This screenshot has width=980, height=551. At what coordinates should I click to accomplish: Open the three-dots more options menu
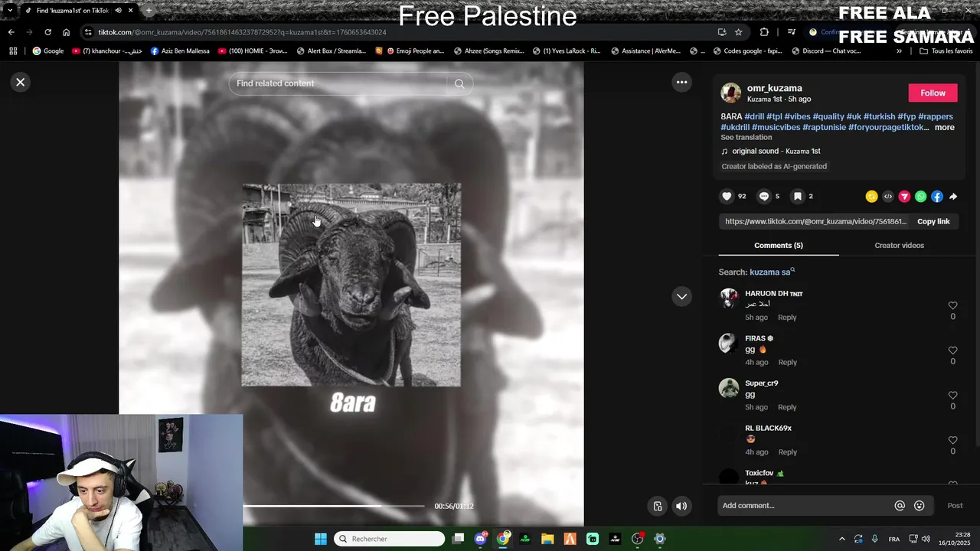tap(681, 82)
